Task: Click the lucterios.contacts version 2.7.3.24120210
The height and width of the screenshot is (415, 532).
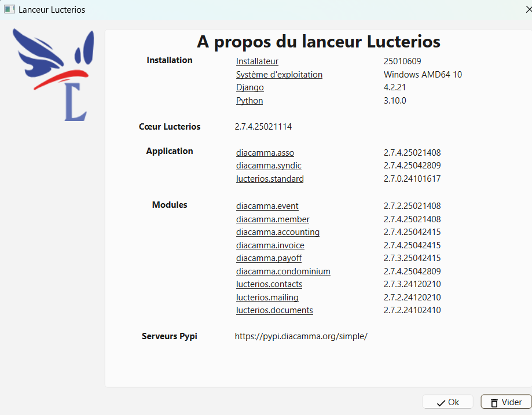Action: tap(412, 284)
